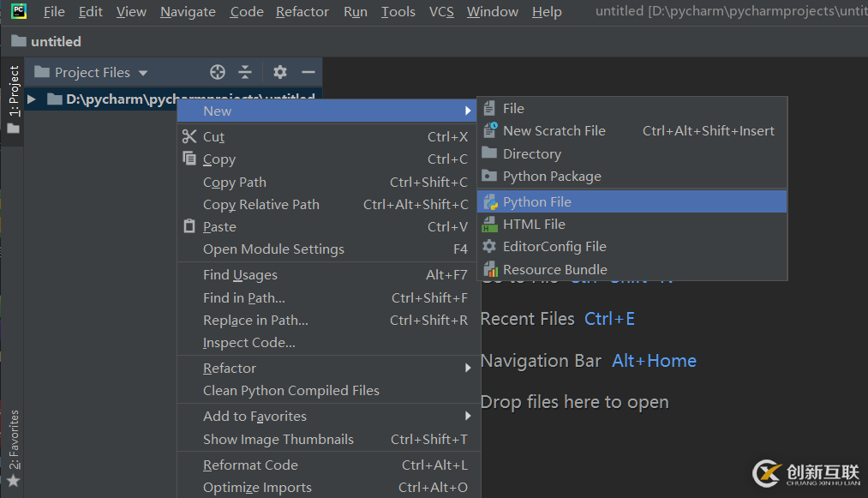Expand the Add to Favorites submenu
Viewport: 868px width, 498px height.
(x=468, y=417)
